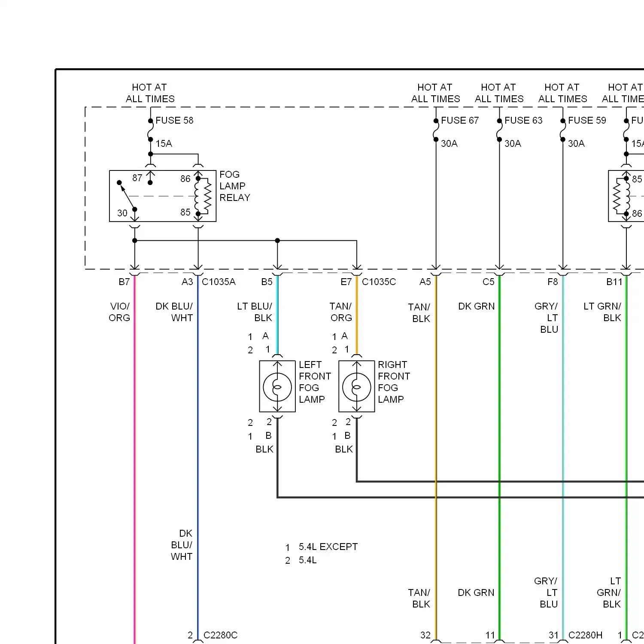644x644 pixels.
Task: Select connector pin label F8
Action: (x=553, y=282)
